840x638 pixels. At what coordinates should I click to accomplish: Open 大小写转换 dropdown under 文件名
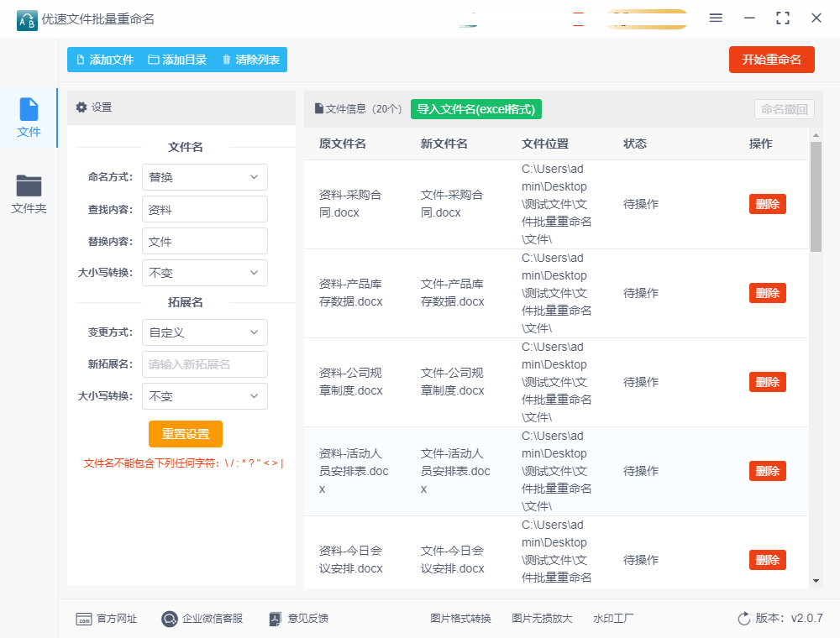(205, 273)
